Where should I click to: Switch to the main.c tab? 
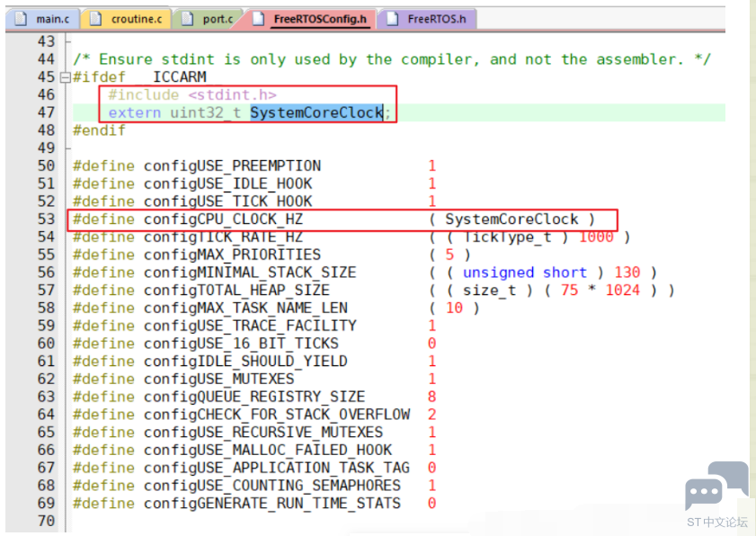(42, 19)
